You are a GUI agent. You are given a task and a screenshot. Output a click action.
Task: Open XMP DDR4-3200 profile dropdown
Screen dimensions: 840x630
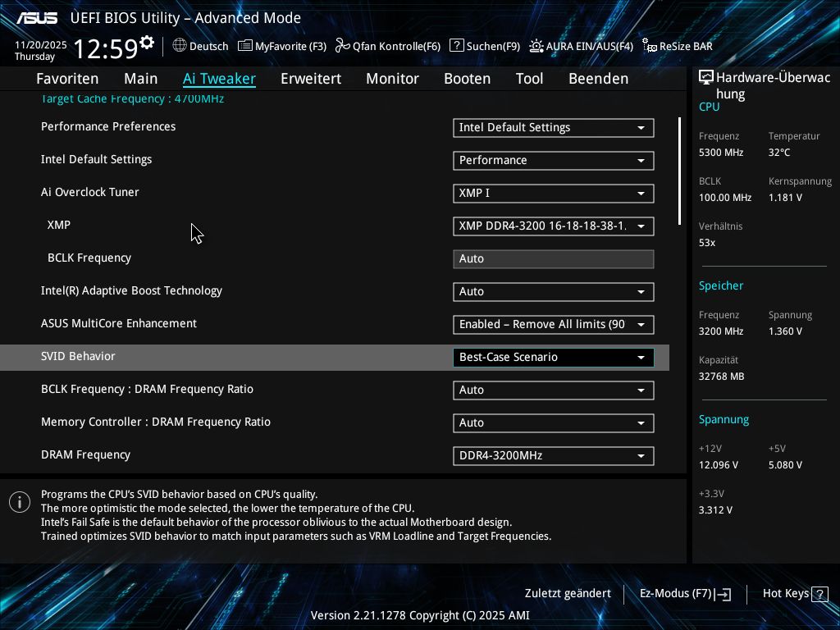(x=554, y=226)
